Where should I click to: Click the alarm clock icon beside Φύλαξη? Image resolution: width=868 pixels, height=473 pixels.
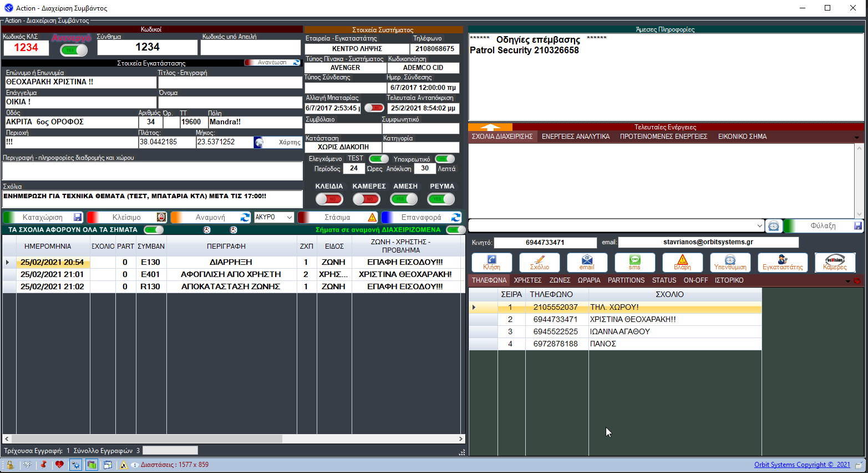tap(774, 226)
